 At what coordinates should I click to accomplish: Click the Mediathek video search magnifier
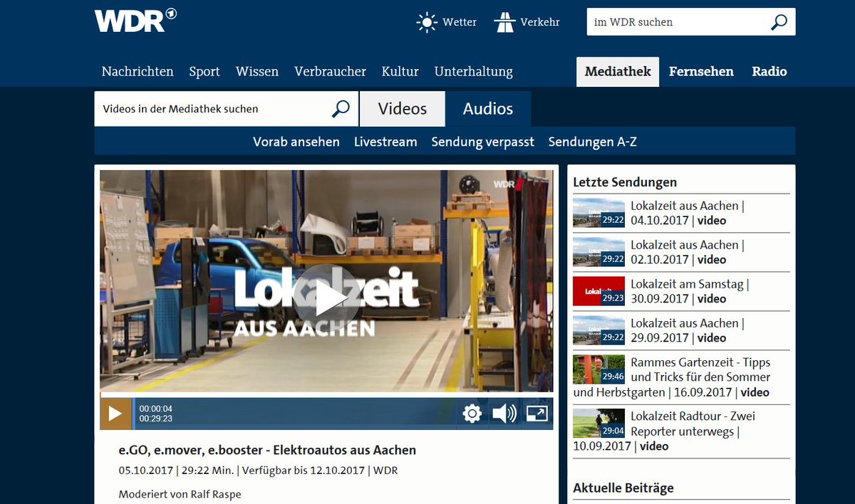(x=341, y=109)
